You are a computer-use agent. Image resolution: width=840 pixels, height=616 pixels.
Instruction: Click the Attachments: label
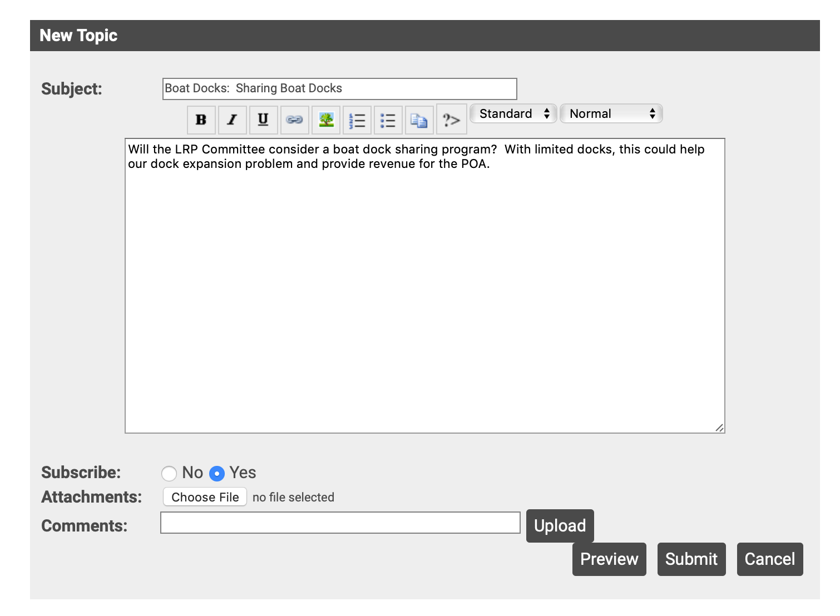[x=92, y=496]
